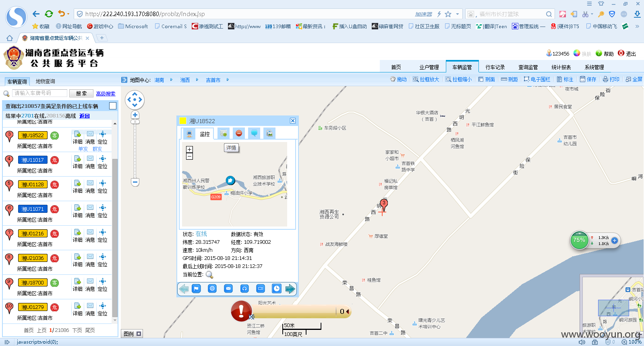Screen dimensions: 644x346
Task: Expand dropdown arrow after 湘西
Action: coord(197,80)
